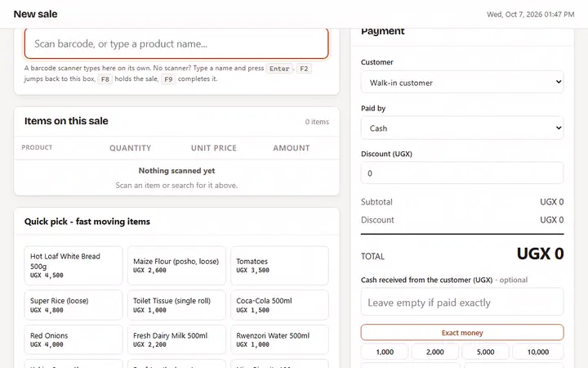
Task: Click the Enter key hint
Action: coord(279,69)
